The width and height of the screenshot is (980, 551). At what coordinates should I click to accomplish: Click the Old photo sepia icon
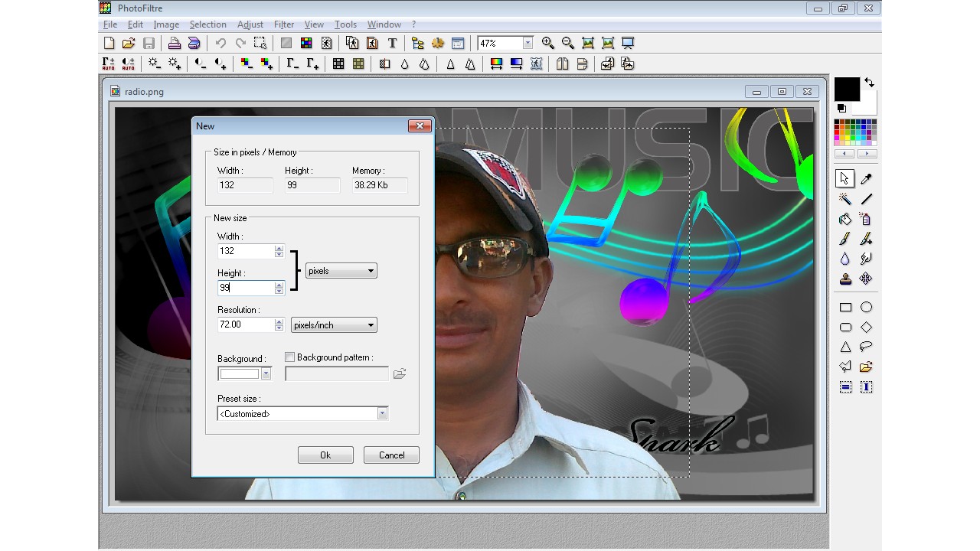click(x=358, y=64)
